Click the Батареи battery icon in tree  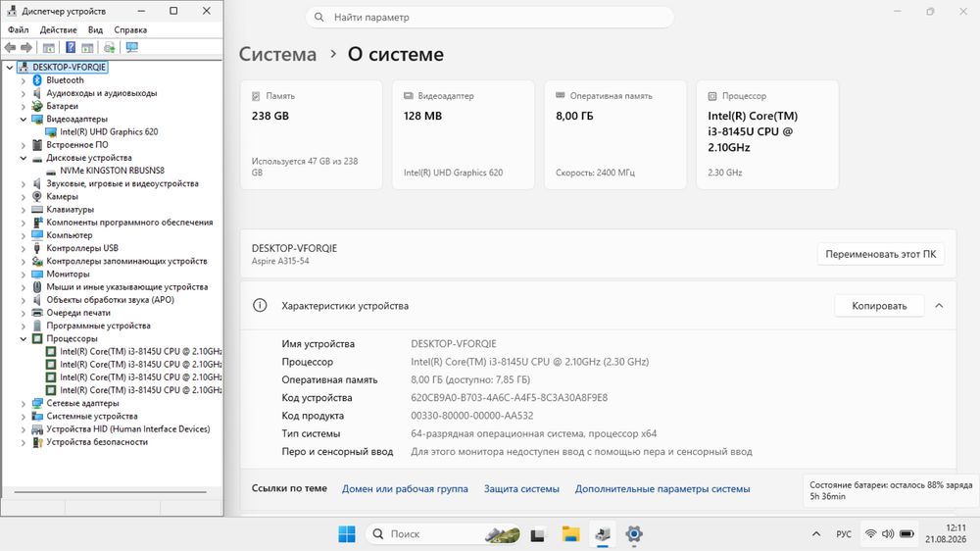coord(37,106)
